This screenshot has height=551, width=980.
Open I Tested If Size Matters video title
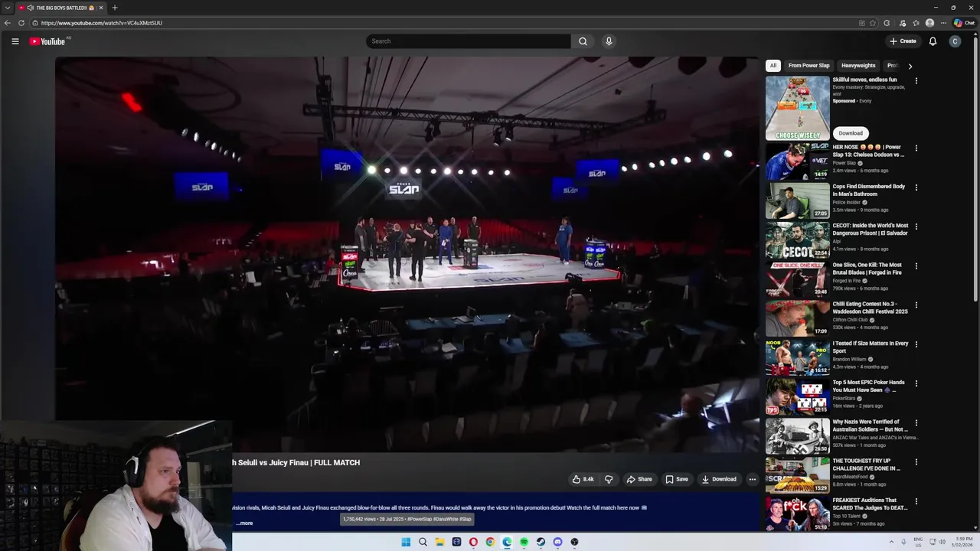tap(871, 347)
